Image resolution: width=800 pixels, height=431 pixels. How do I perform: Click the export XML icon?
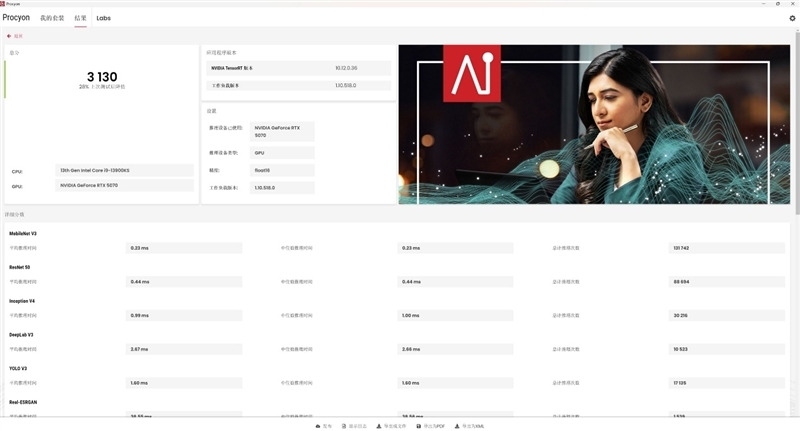click(456, 425)
